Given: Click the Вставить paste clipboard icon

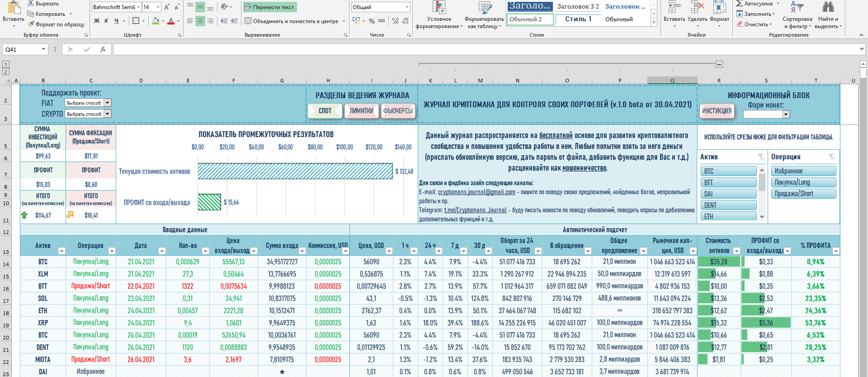Looking at the screenshot, I should (14, 8).
